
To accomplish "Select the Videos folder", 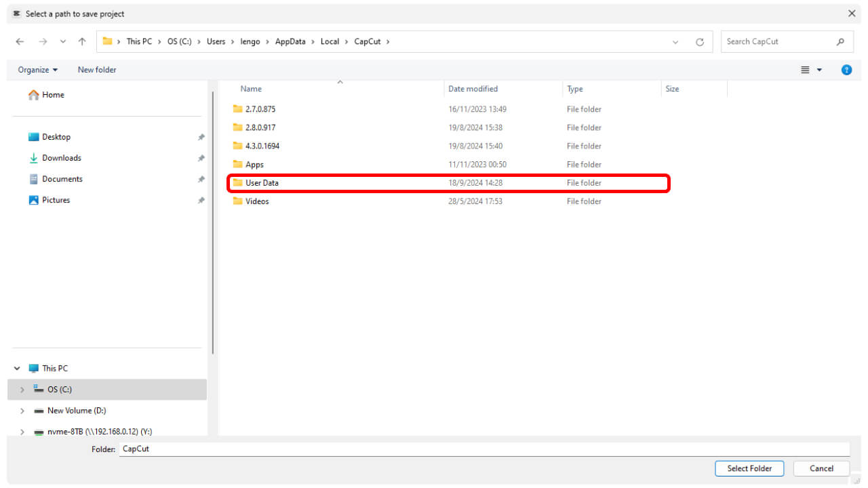I will [257, 201].
